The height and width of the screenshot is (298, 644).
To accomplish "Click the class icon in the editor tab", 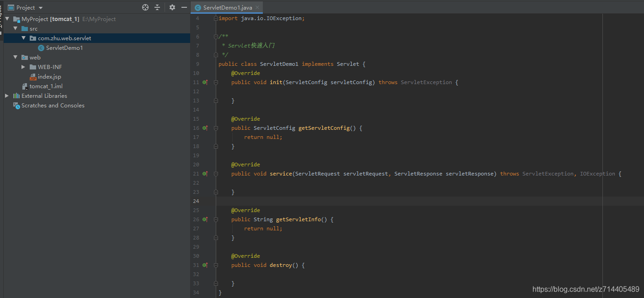I will (197, 8).
